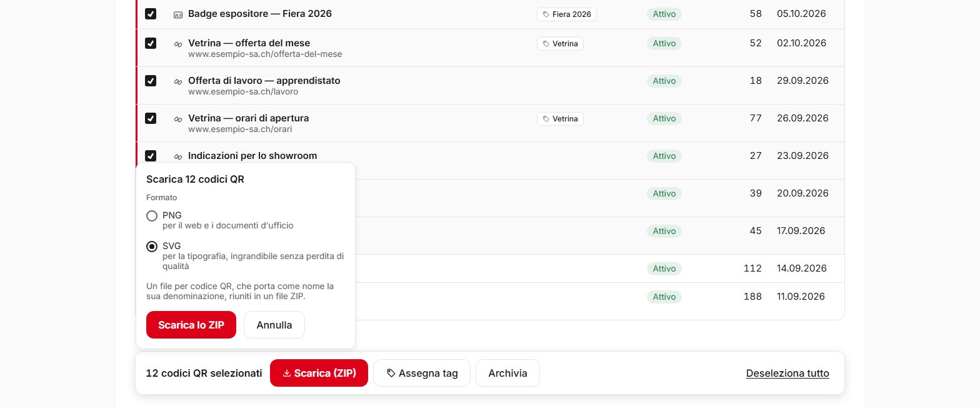Uncheck the Vetrina — offerta del mese row
This screenshot has height=408, width=980.
(x=151, y=43)
